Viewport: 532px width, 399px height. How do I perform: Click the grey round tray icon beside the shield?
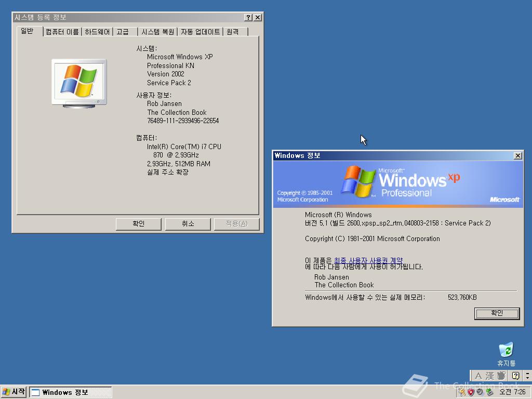click(480, 392)
